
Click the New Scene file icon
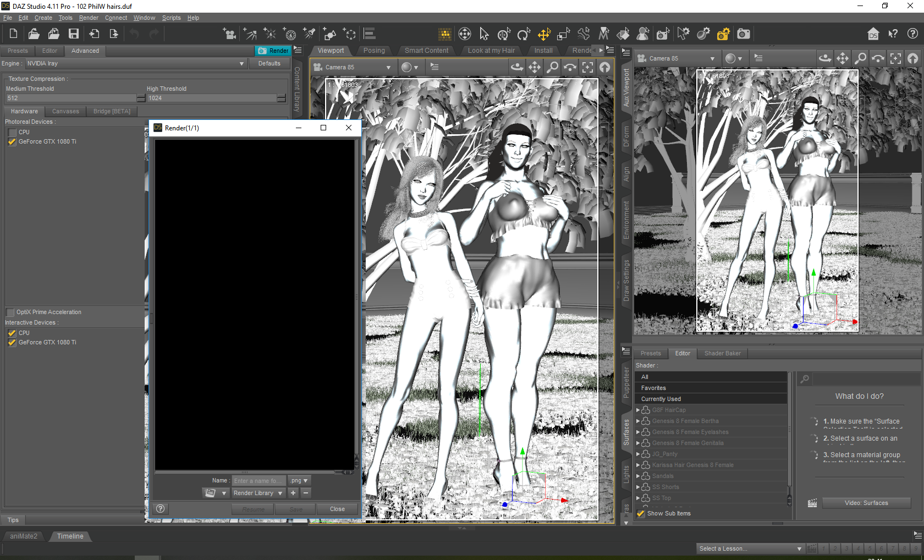[13, 34]
